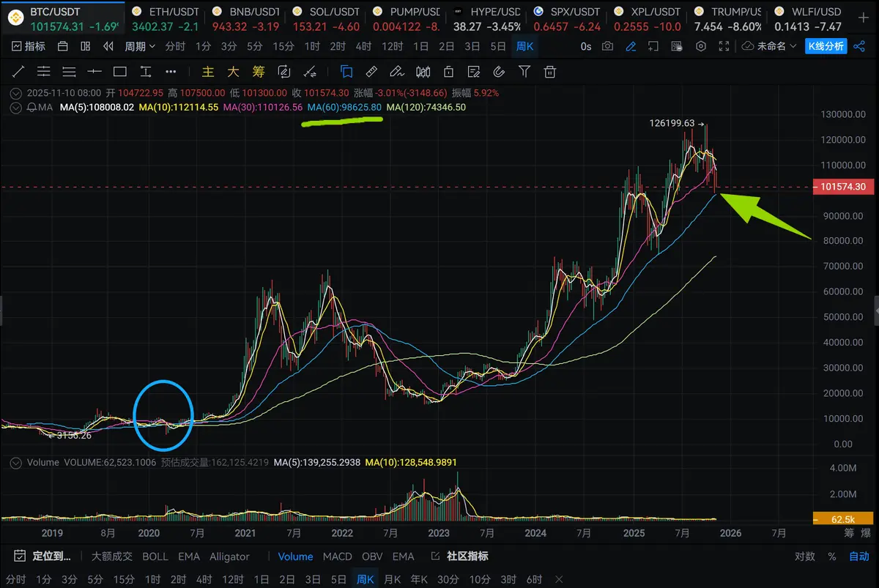The height and width of the screenshot is (588, 879).
Task: Click the 126199.63 high price label
Action: [x=672, y=124]
